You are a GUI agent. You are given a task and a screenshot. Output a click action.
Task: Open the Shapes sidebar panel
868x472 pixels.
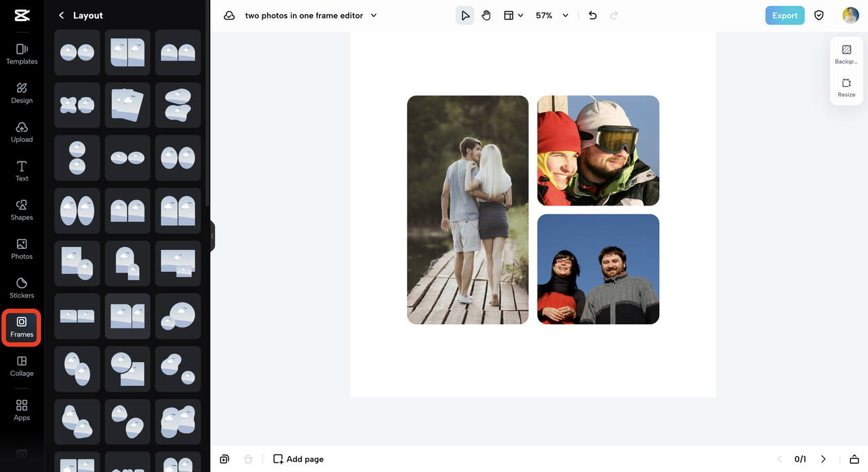pos(22,210)
